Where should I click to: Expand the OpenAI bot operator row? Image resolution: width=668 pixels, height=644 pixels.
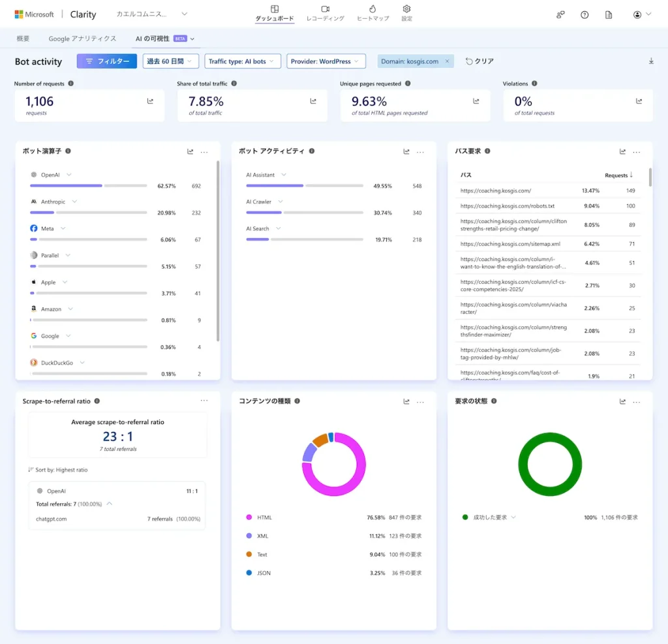[69, 175]
